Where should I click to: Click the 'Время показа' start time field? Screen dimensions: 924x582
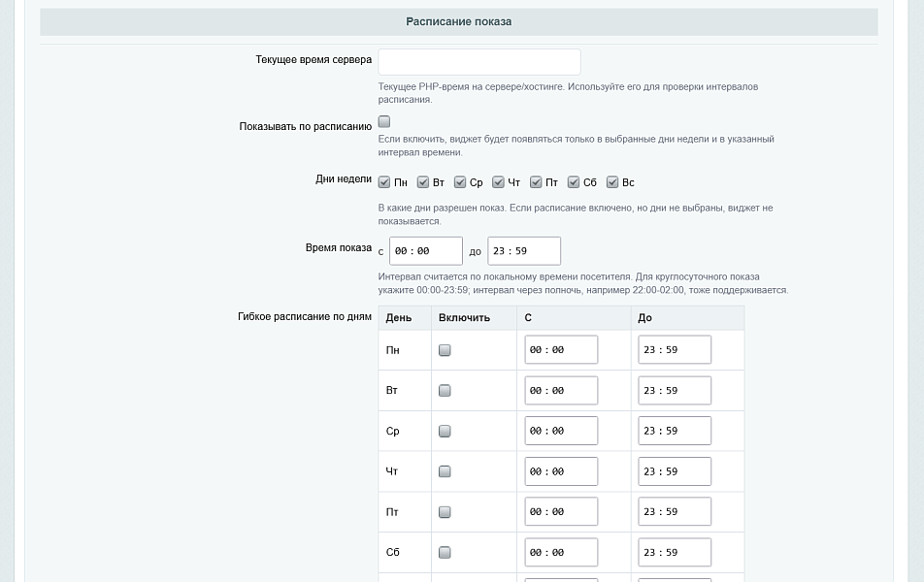[426, 251]
